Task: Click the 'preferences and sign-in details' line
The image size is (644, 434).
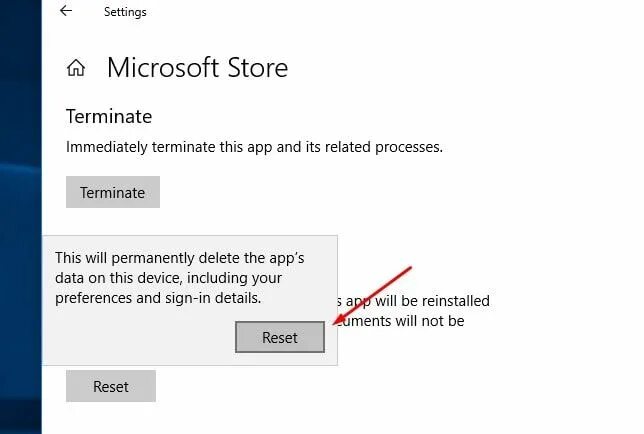Action: click(158, 297)
